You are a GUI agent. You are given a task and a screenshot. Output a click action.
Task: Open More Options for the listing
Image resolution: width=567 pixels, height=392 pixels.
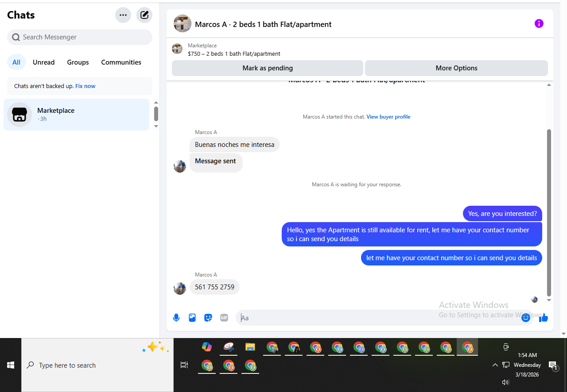(x=457, y=68)
